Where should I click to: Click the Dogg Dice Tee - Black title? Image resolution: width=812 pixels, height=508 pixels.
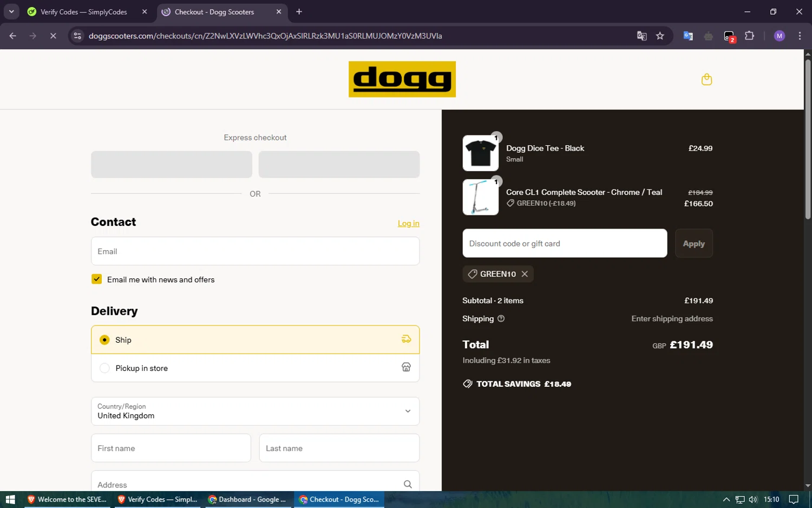pos(545,148)
